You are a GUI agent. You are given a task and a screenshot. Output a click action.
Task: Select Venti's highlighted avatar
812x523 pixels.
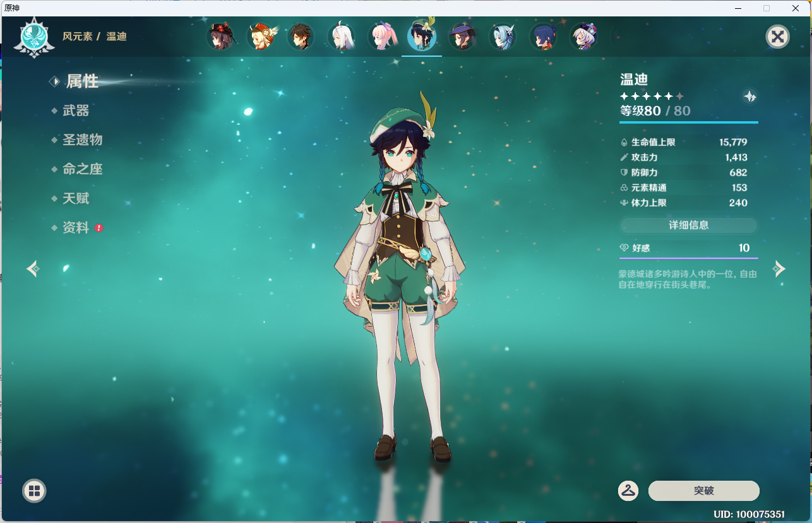point(422,37)
